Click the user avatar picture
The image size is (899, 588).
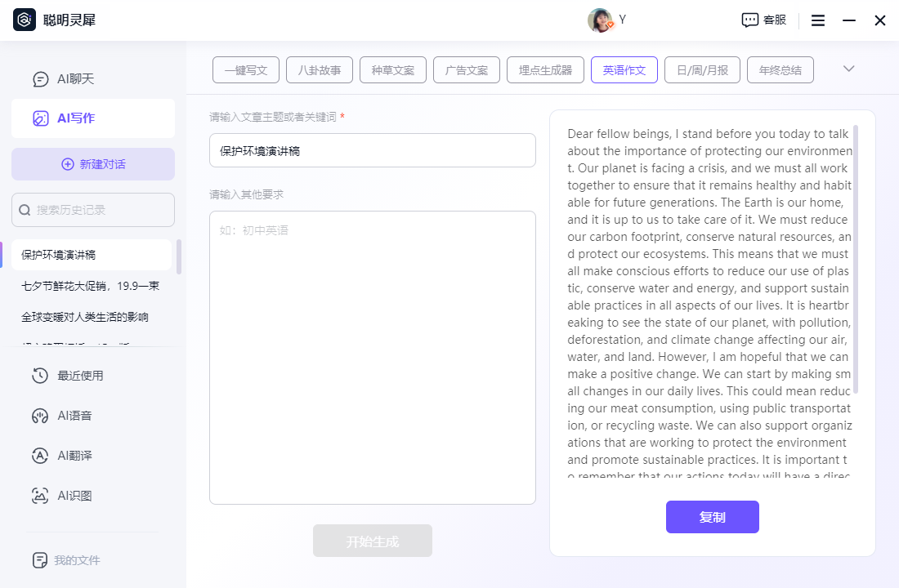click(x=599, y=20)
